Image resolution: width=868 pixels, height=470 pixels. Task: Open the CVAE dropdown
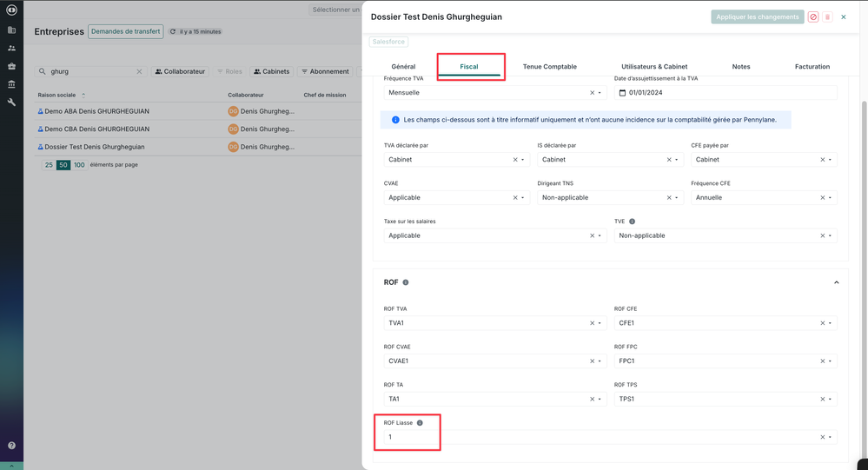[x=523, y=198]
